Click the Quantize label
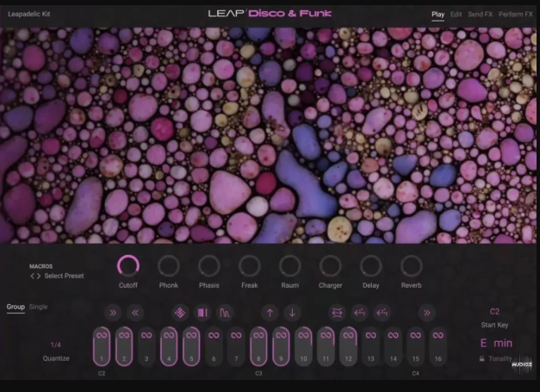This screenshot has width=540, height=392. (56, 358)
